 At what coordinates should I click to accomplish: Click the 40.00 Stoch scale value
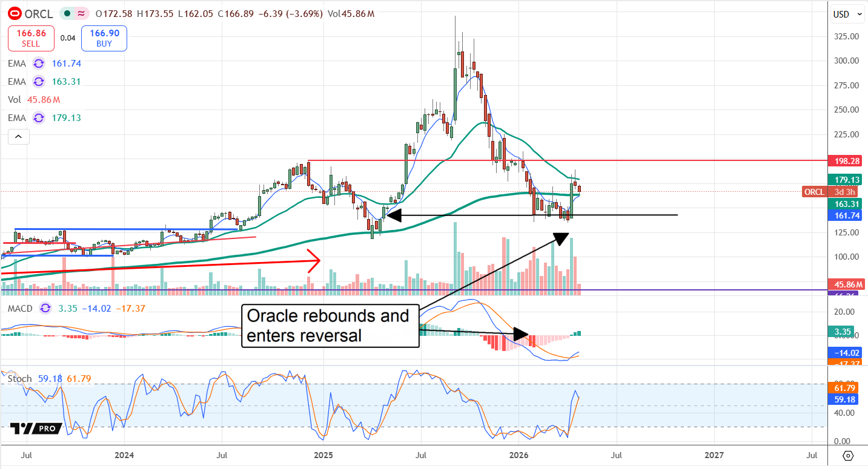[844, 413]
